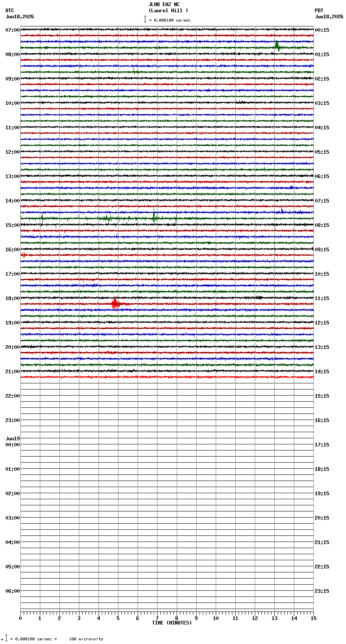Click the 00:15 PDT row label
Viewport: 346px width, 644px height.
pos(322,30)
